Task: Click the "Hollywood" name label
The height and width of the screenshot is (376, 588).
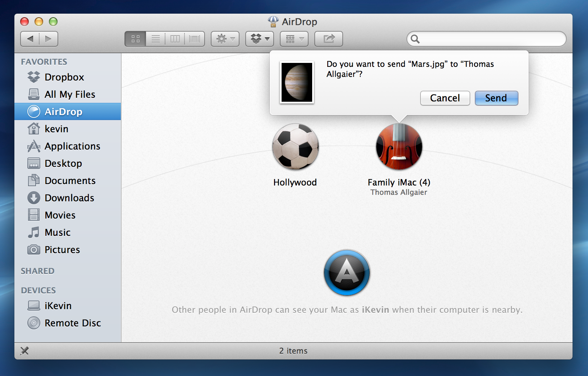Action: click(x=295, y=182)
